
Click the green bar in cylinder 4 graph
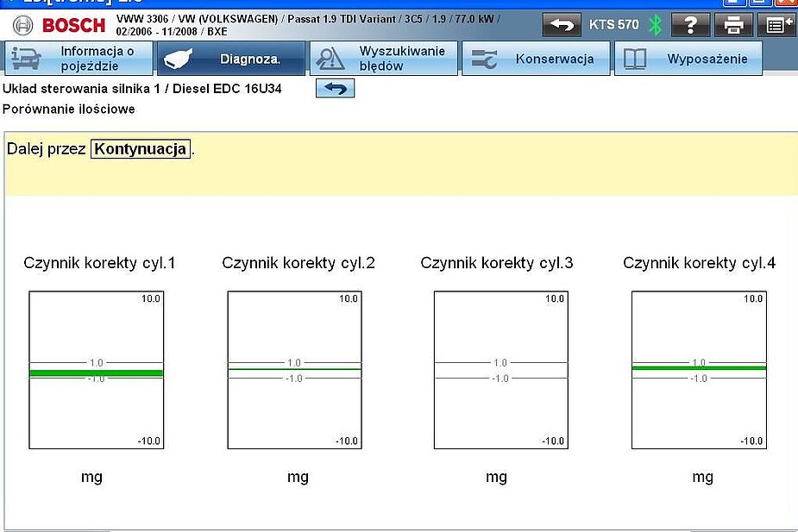pyautogui.click(x=699, y=367)
